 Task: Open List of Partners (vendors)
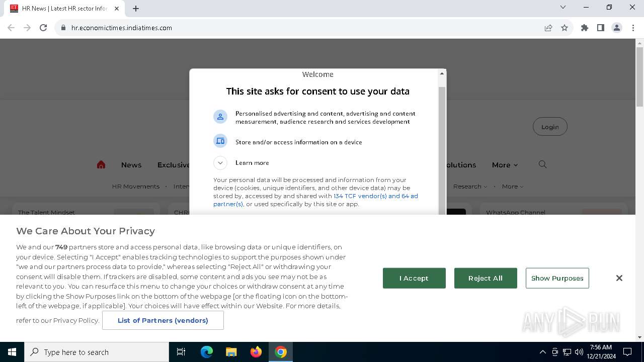click(163, 320)
